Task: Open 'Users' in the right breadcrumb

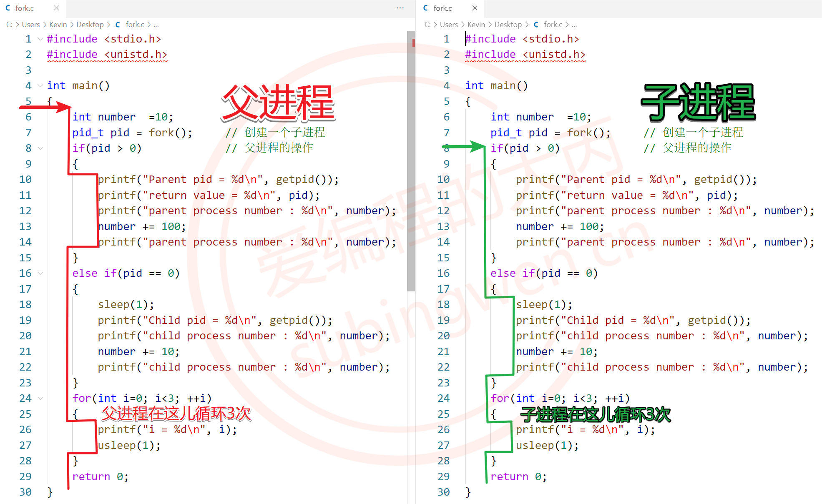Action: coord(449,25)
